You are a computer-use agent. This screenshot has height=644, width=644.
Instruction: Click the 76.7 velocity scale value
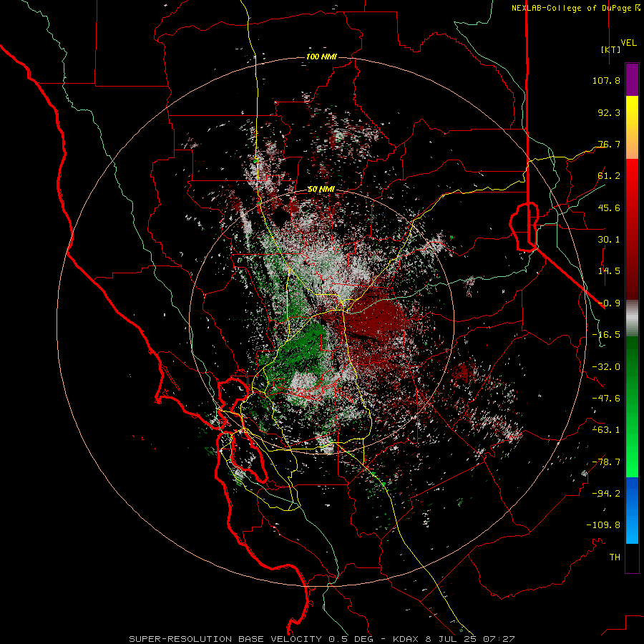coord(609,144)
